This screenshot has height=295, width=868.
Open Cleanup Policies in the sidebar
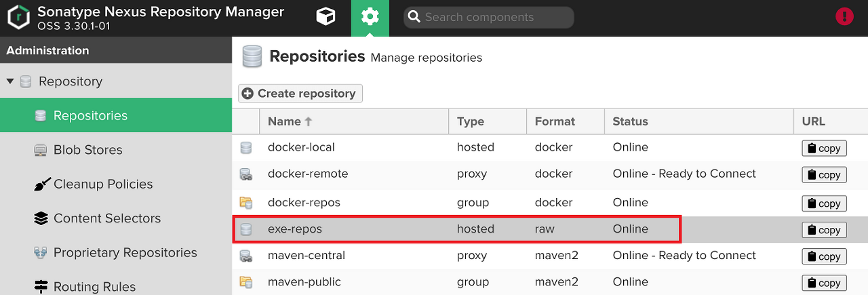116,184
